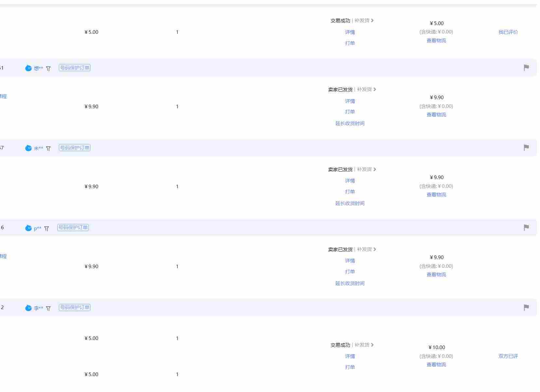The width and height of the screenshot is (540, 392).
Task: Open Wangwang chat icon for buyer 李**
Action: pyautogui.click(x=28, y=308)
